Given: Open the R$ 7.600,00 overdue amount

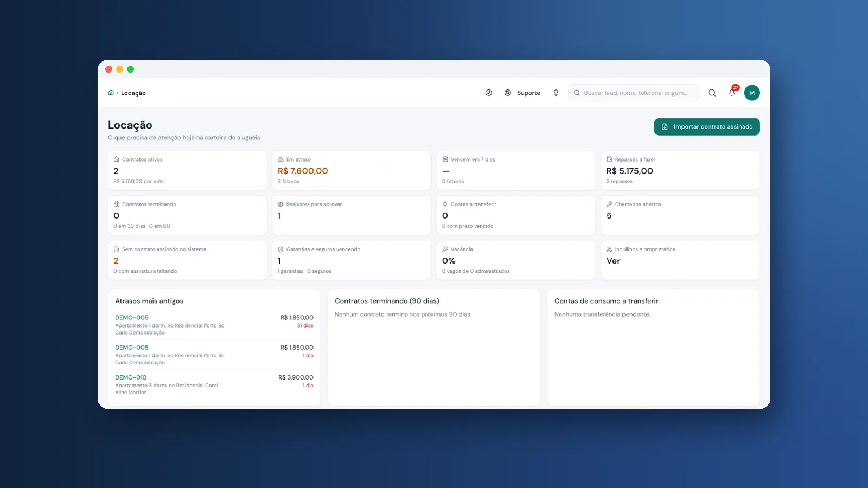Looking at the screenshot, I should click(x=303, y=171).
